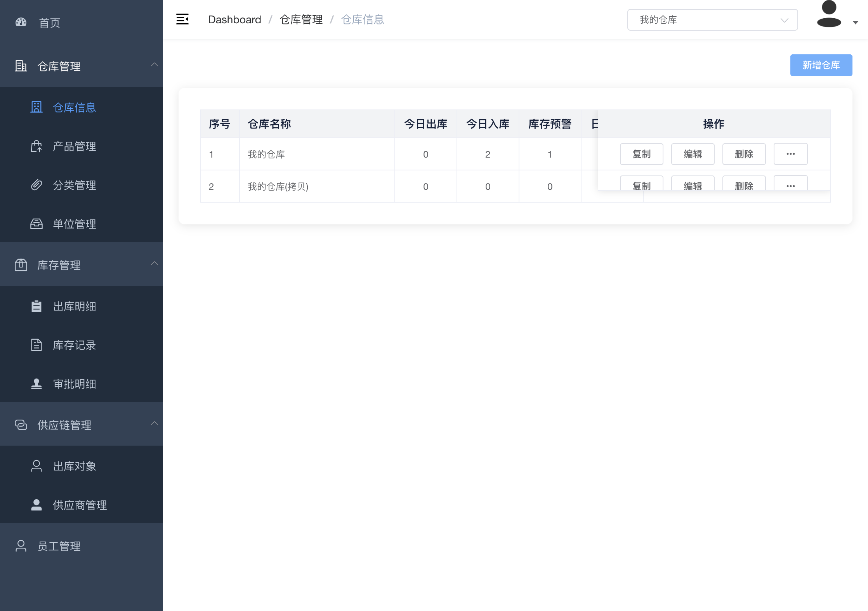Click the paperclip icon for 分类管理
Image resolution: width=868 pixels, height=611 pixels.
click(x=36, y=185)
